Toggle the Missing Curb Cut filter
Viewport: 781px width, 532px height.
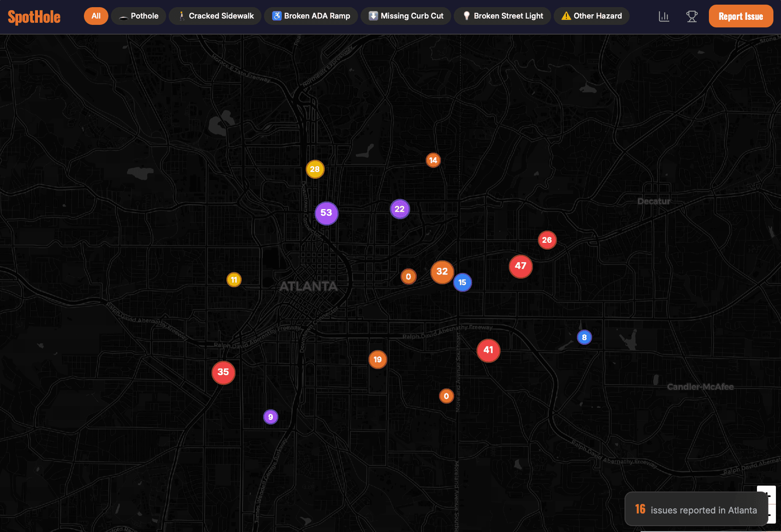(406, 16)
